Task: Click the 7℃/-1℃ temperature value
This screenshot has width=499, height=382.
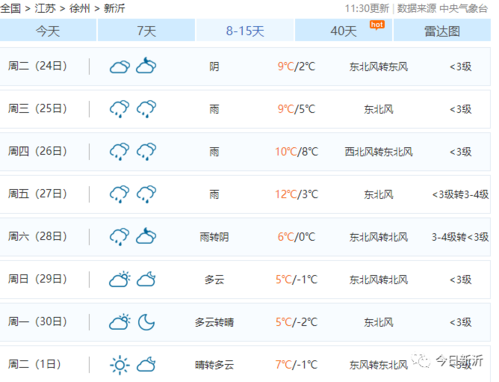Action: click(x=296, y=365)
